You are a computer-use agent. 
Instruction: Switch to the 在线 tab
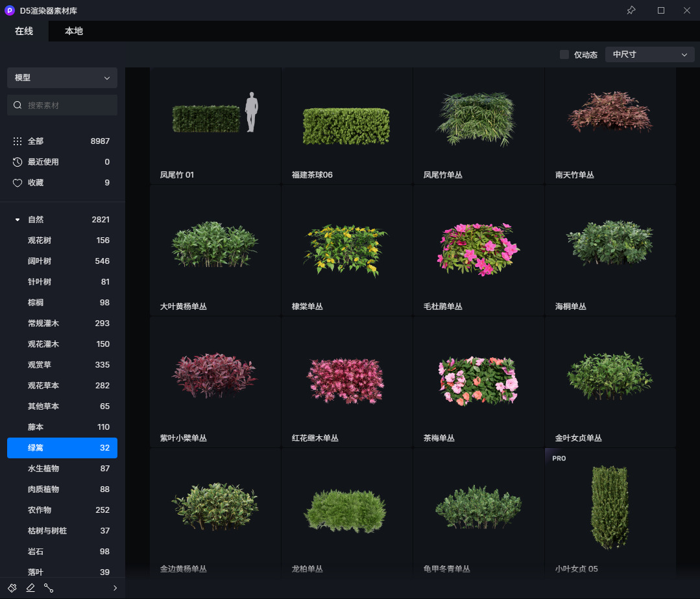(x=24, y=31)
